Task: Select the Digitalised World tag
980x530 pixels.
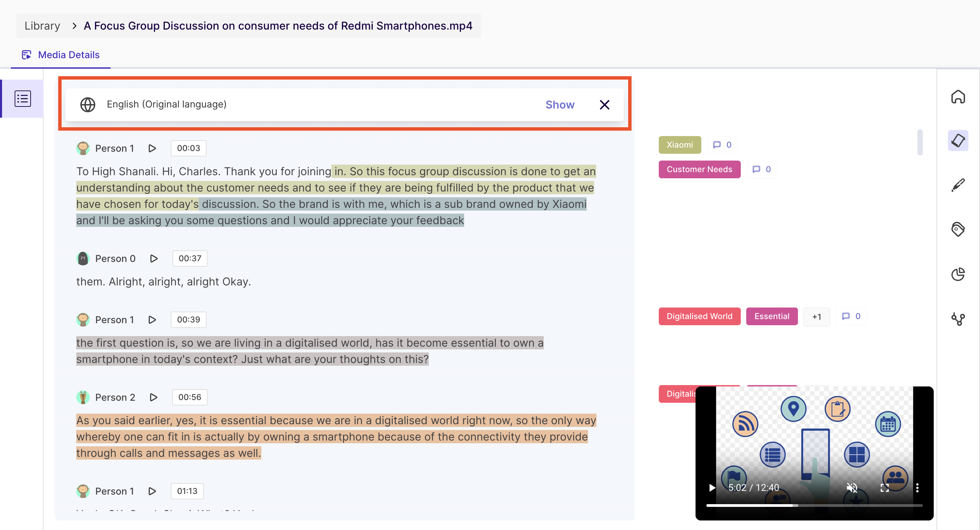Action: (699, 316)
